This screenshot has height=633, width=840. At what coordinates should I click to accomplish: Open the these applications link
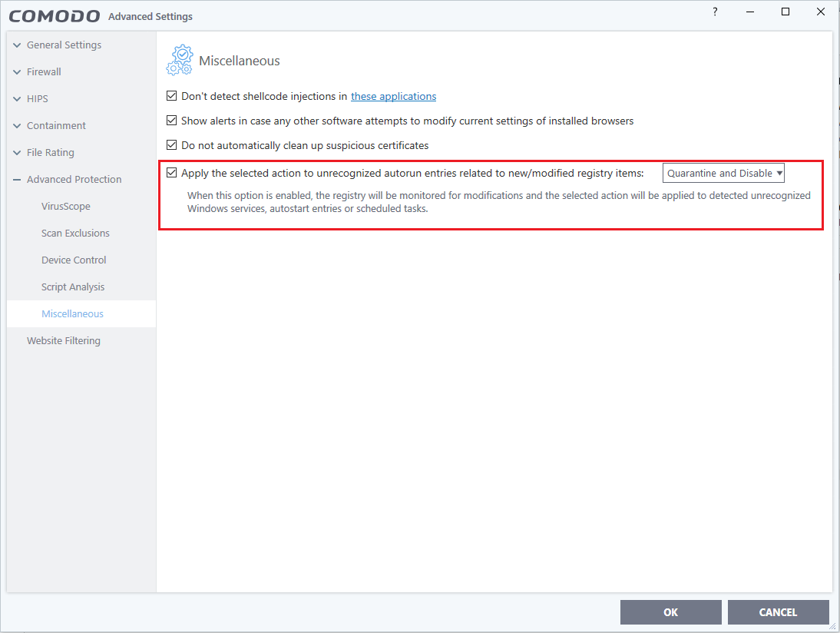393,96
